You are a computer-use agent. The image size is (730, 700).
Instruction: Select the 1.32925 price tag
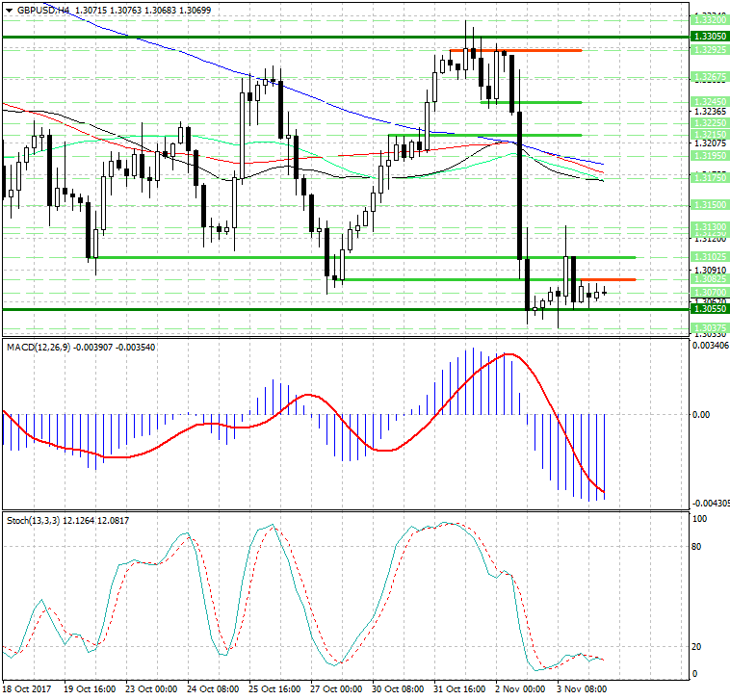pos(709,49)
